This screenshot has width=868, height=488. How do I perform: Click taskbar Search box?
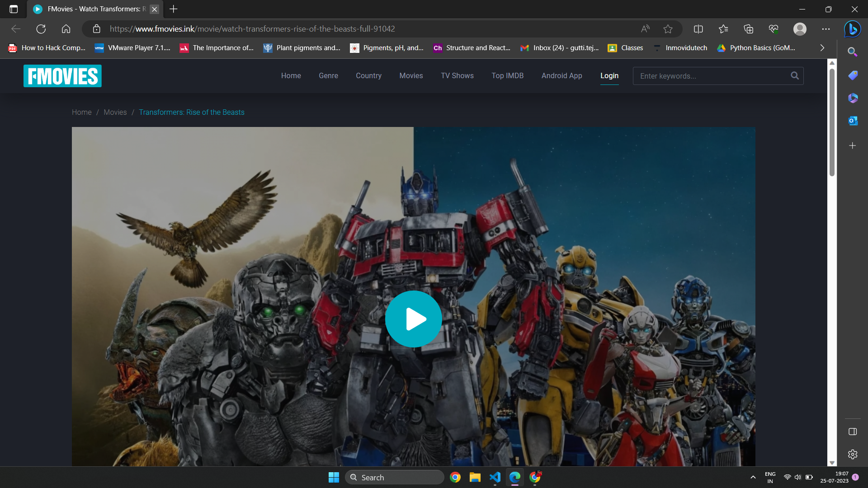pos(394,477)
